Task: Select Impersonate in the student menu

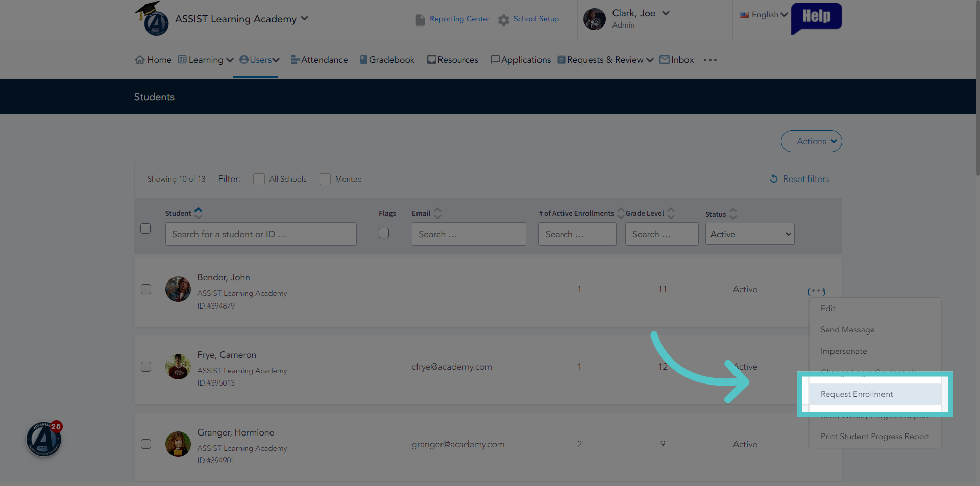Action: click(x=844, y=351)
